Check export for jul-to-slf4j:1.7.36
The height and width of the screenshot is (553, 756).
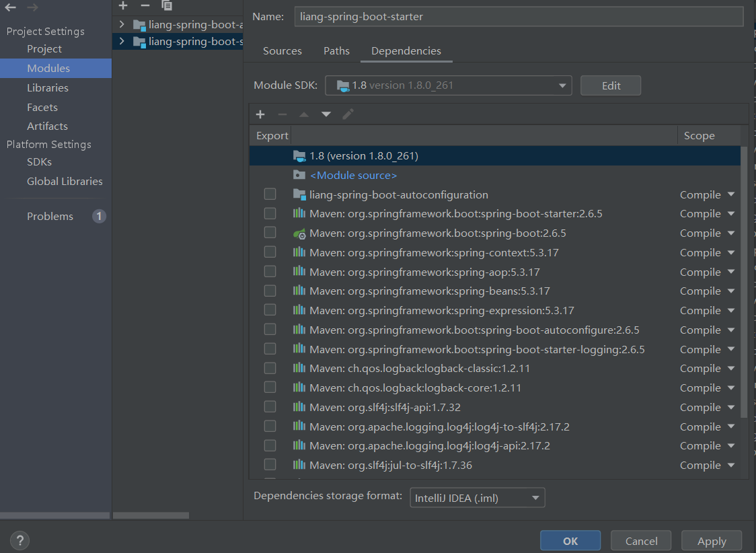[x=270, y=464]
